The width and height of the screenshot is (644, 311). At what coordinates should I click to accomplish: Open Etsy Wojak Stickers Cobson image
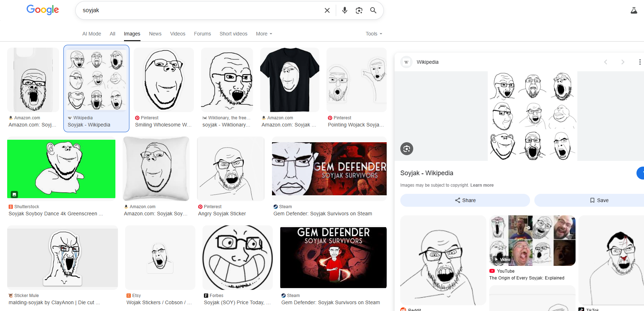click(160, 258)
